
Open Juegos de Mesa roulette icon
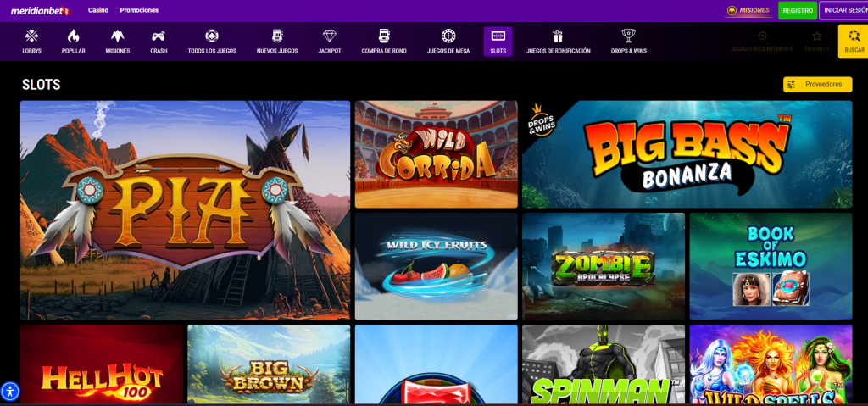[x=448, y=36]
